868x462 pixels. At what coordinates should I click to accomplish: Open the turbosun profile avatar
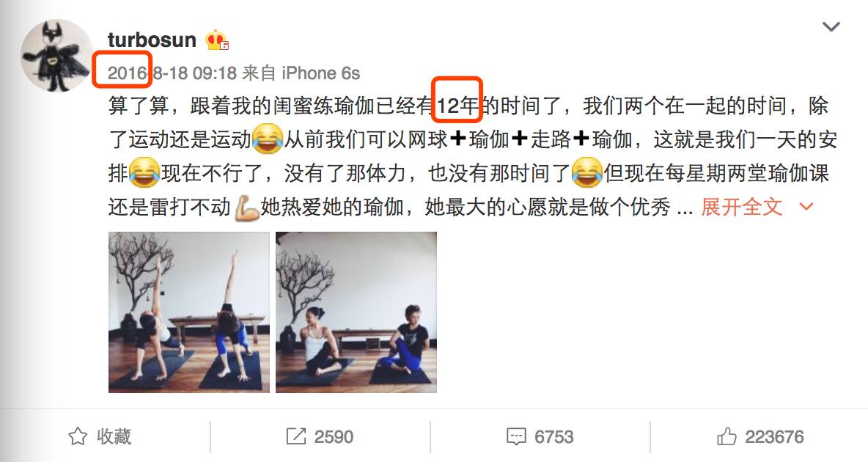pyautogui.click(x=57, y=56)
